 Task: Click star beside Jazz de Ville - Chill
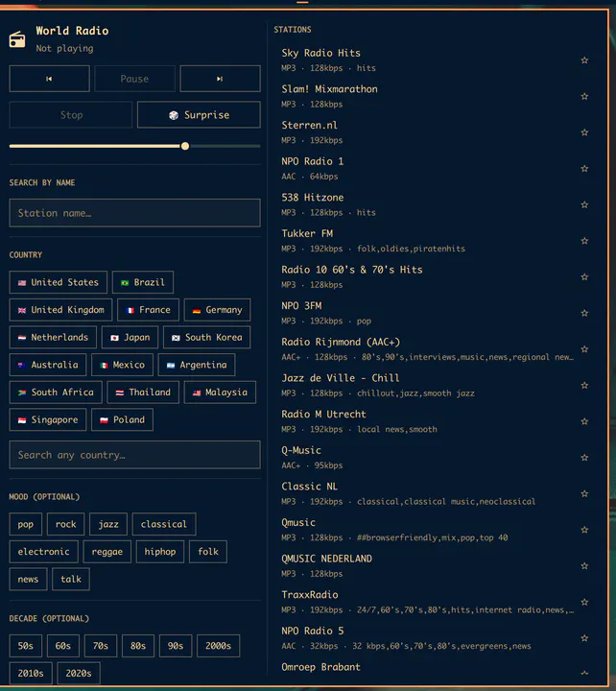coord(584,385)
